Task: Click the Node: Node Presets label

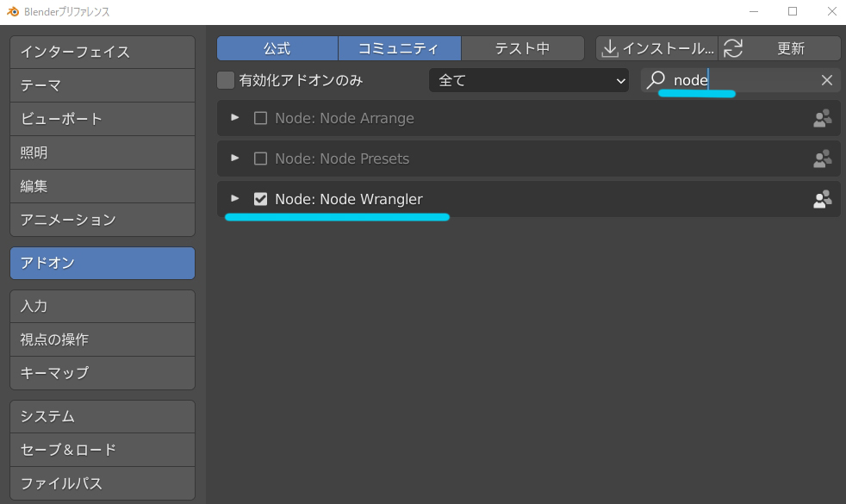Action: (x=342, y=159)
